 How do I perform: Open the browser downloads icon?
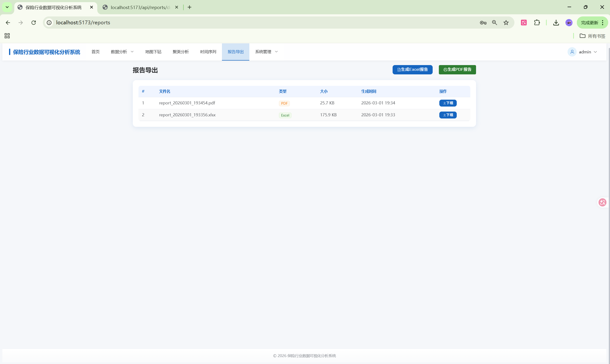pos(556,23)
